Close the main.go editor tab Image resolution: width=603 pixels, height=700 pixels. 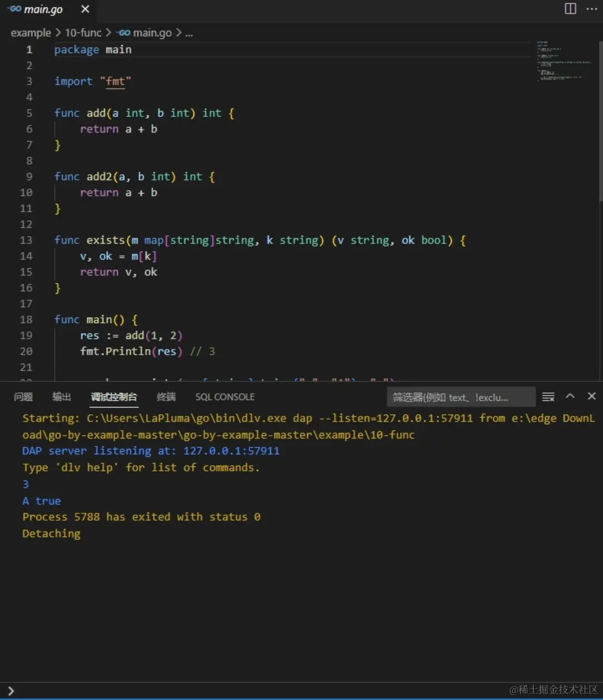(x=85, y=9)
